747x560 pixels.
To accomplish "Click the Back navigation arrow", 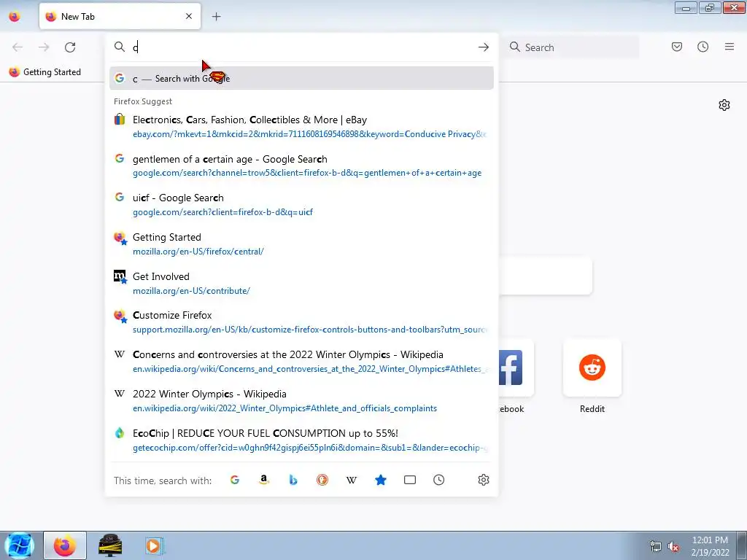I will 18,47.
